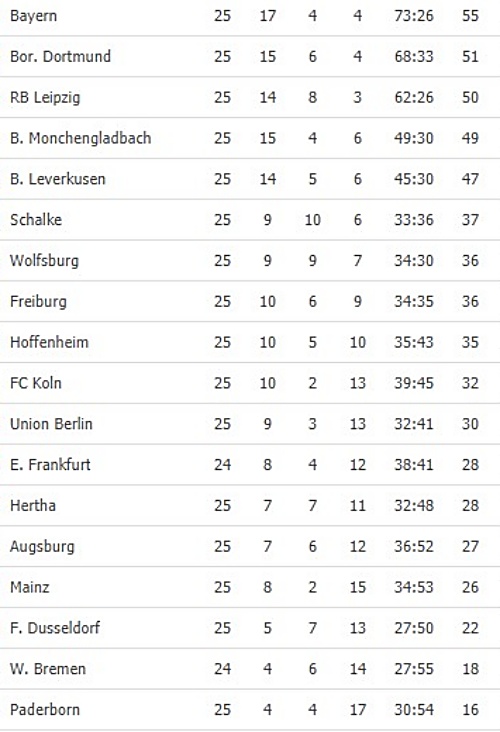Screen dimensions: 500x732
Task: Click Paderborn's 16 points value
Action: tap(470, 710)
